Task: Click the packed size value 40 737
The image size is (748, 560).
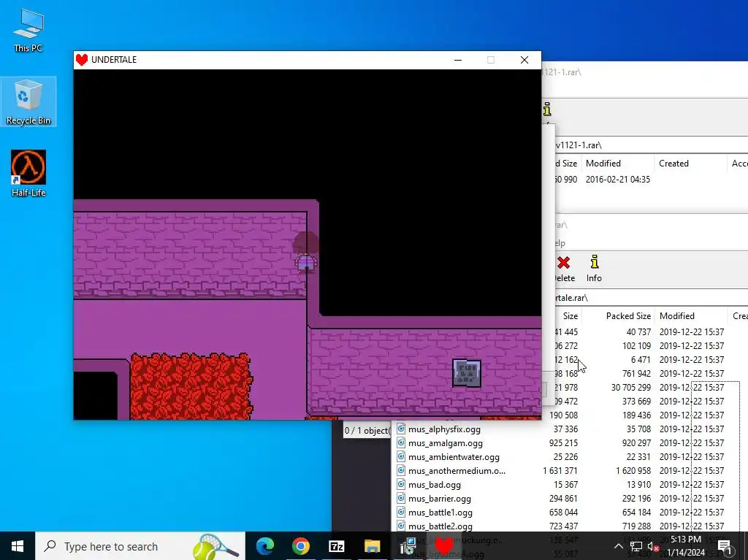Action: pos(638,332)
